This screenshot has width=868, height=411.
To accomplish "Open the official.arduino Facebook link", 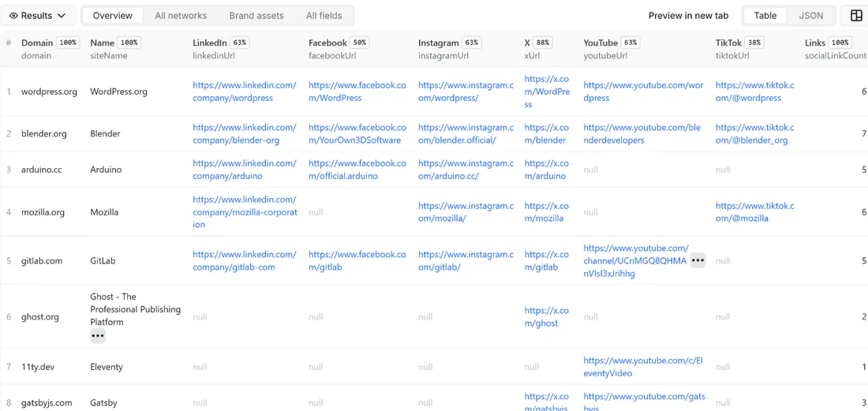I will click(x=357, y=170).
